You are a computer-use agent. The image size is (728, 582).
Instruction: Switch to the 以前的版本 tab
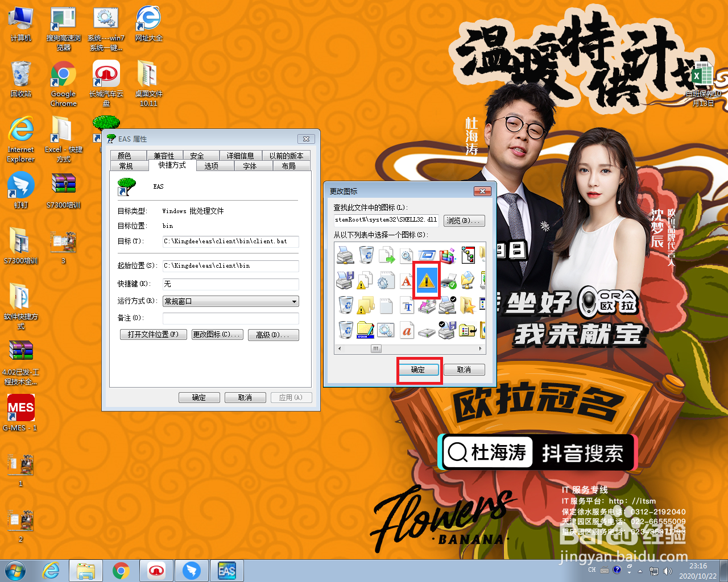pyautogui.click(x=286, y=156)
